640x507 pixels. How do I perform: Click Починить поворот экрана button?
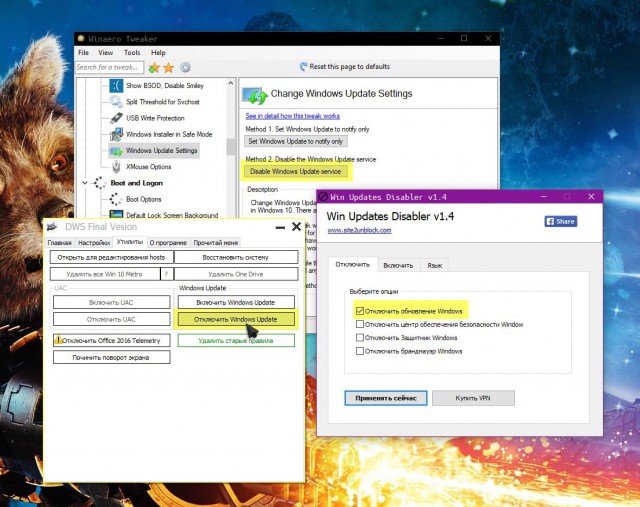click(111, 357)
